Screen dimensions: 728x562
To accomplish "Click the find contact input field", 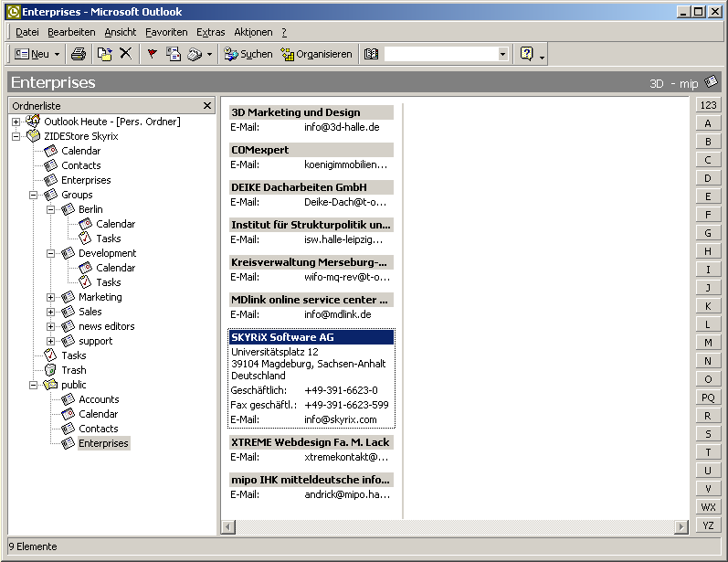I will coord(441,54).
